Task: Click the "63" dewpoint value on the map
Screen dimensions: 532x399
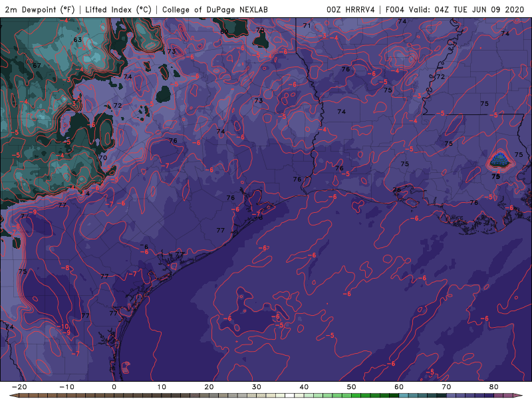Action: 78,40
